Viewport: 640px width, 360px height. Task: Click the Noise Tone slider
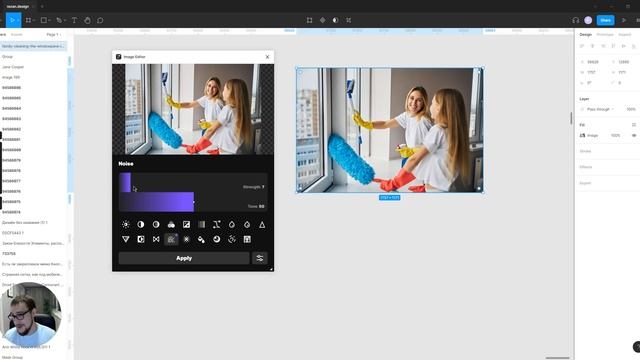[193, 202]
